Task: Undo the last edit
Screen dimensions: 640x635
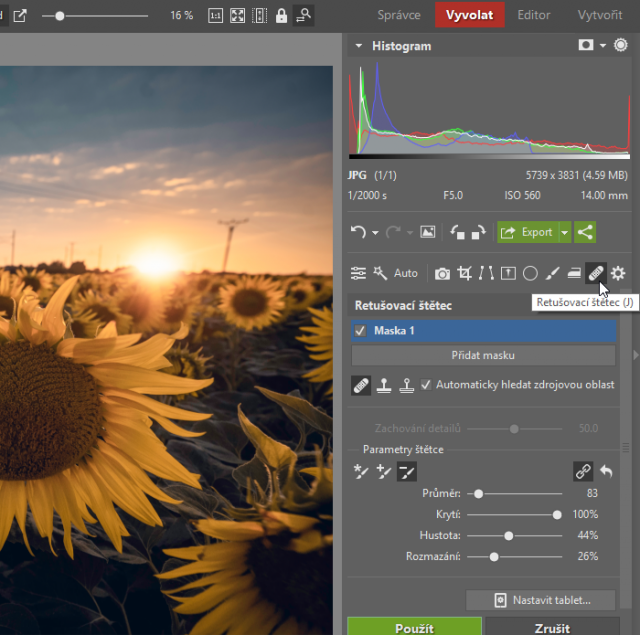Action: tap(358, 232)
